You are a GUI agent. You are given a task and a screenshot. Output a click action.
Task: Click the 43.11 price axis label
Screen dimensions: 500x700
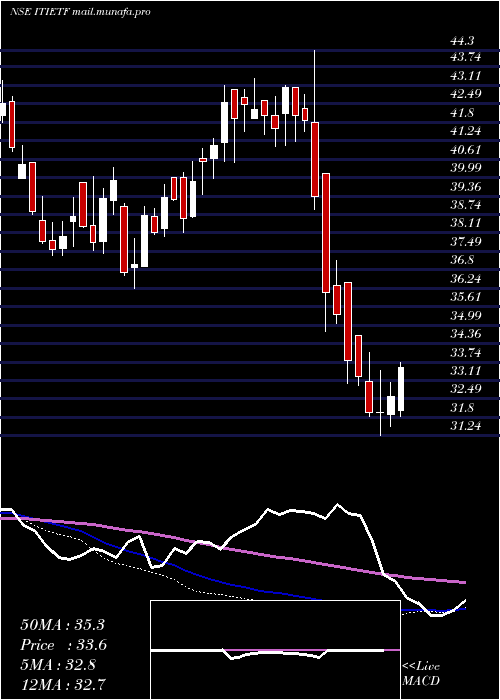pyautogui.click(x=466, y=76)
